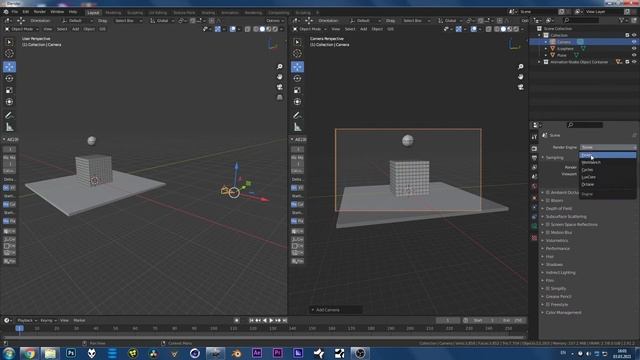Open Blender from Windows taskbar
Viewport: 640px width, 360px height.
coord(236,353)
